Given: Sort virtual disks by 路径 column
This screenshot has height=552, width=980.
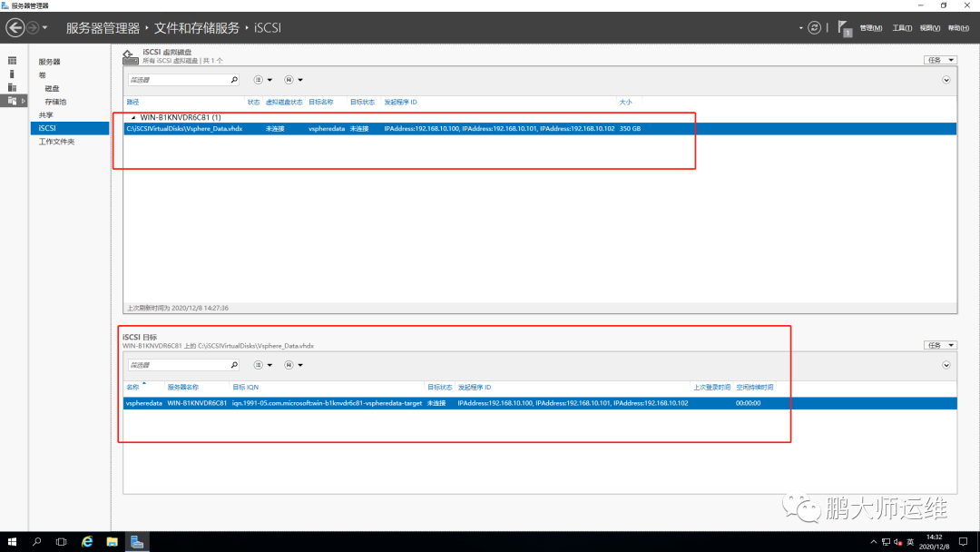Looking at the screenshot, I should click(x=132, y=102).
